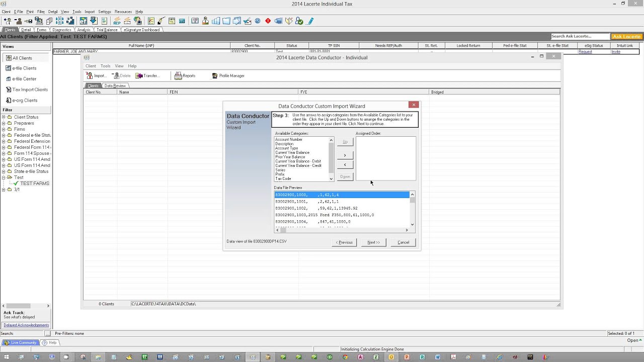Cancel the Custom Import Wizard
Viewport: 644px width, 362px height.
click(404, 242)
